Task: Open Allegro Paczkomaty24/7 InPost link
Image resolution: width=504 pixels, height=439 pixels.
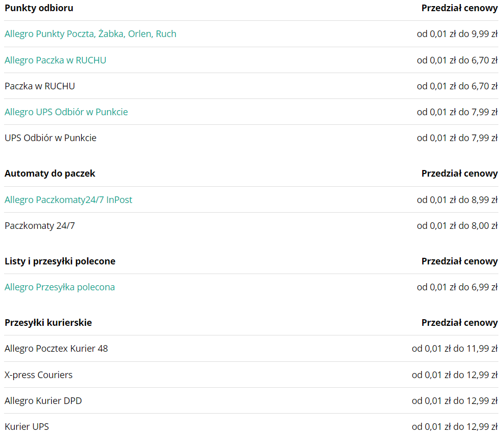Action: pyautogui.click(x=69, y=200)
